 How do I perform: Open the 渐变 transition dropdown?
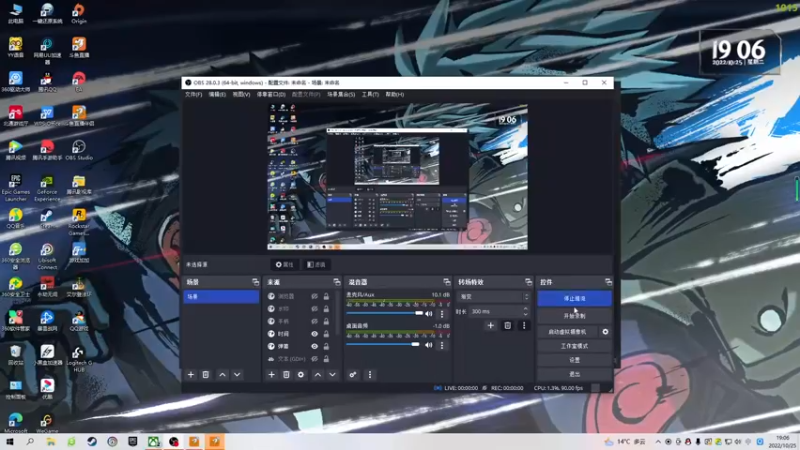coord(494,296)
